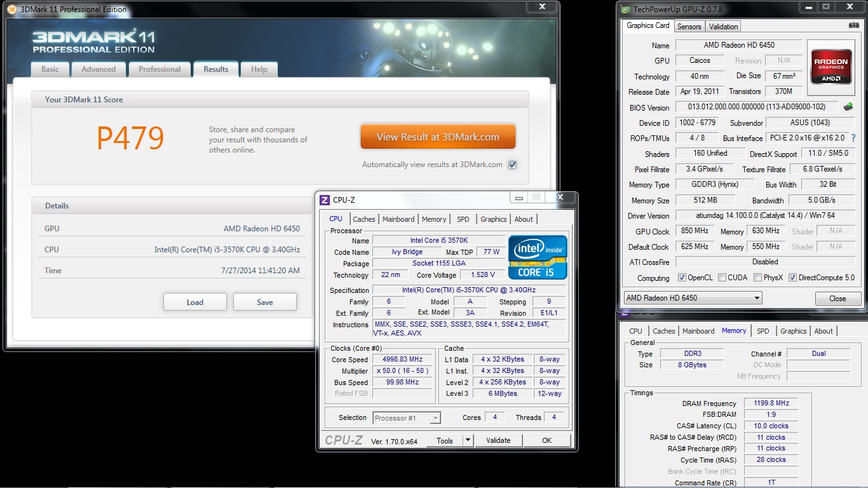Image resolution: width=868 pixels, height=488 pixels.
Task: Click the Memory Size 512 MB field
Action: click(704, 200)
